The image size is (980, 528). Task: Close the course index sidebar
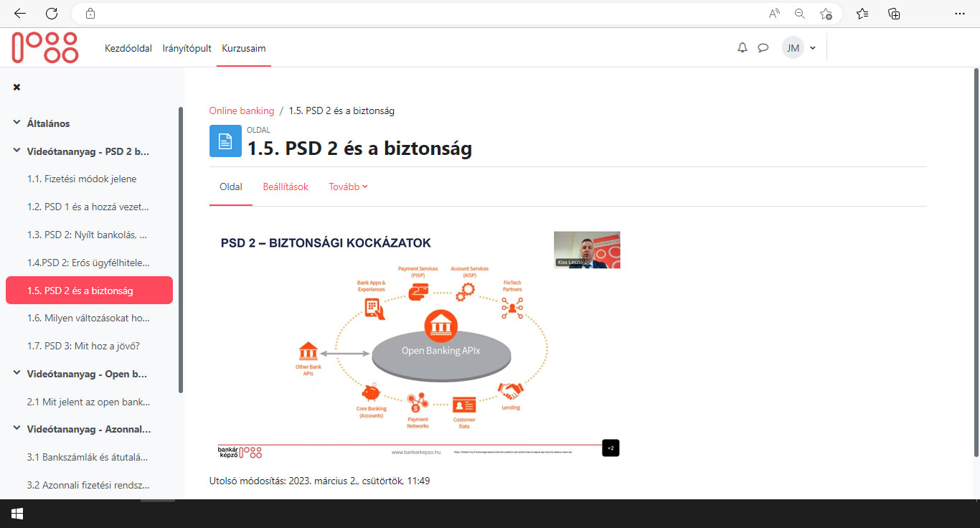(17, 87)
